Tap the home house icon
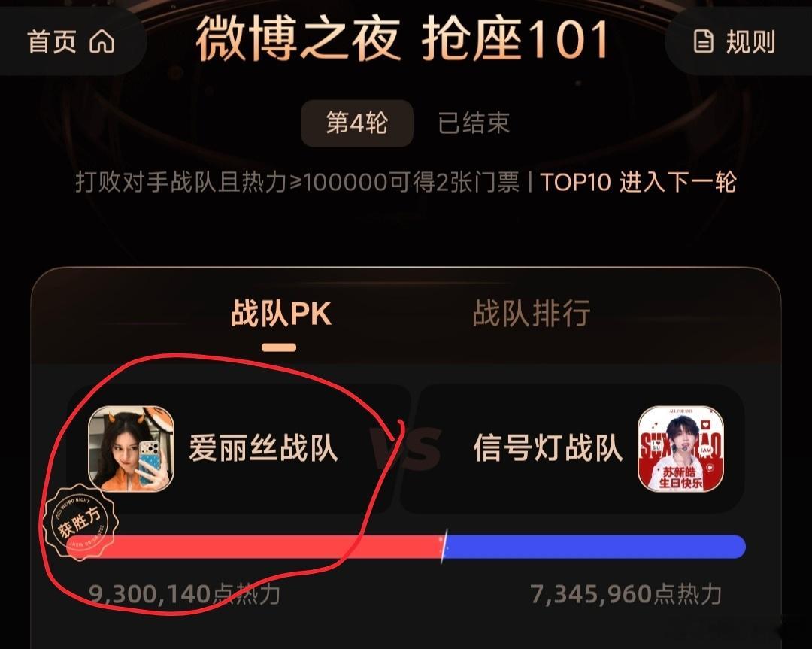Viewport: 812px width, 649px height. pyautogui.click(x=102, y=41)
